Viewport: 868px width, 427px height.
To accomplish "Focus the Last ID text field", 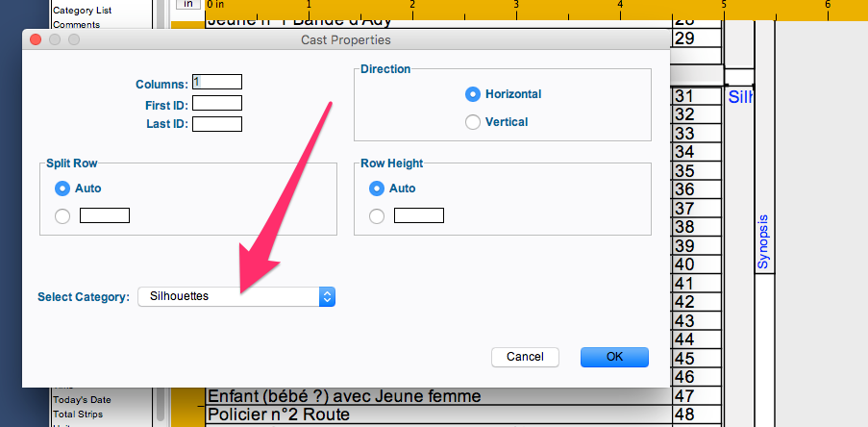I will click(217, 123).
